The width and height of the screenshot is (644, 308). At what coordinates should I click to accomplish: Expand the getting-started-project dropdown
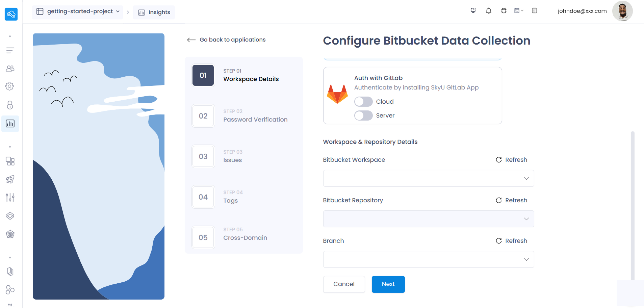click(x=78, y=12)
